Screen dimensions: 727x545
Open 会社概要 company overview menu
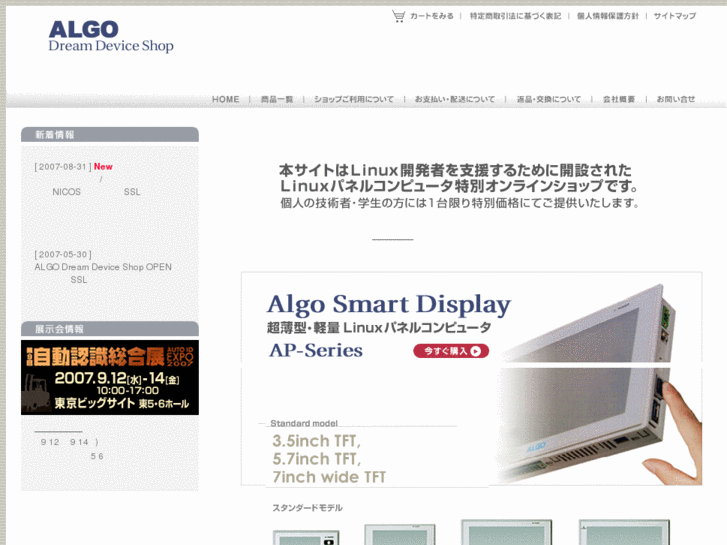coord(619,99)
